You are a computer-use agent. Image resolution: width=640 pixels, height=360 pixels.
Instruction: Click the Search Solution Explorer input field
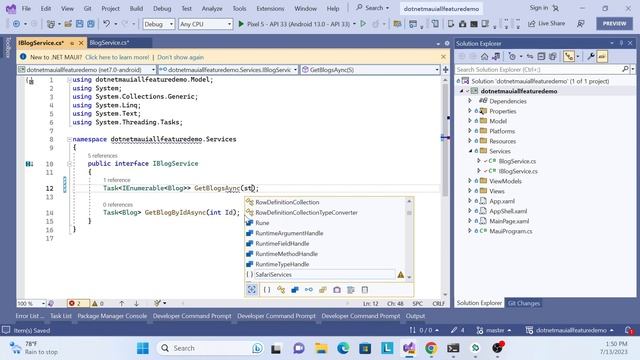click(x=539, y=69)
